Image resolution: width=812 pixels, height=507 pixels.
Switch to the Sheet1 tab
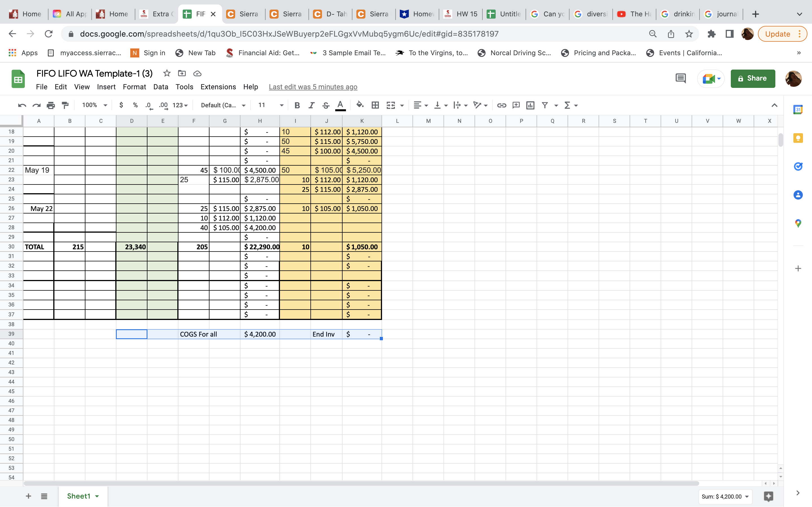pos(78,496)
